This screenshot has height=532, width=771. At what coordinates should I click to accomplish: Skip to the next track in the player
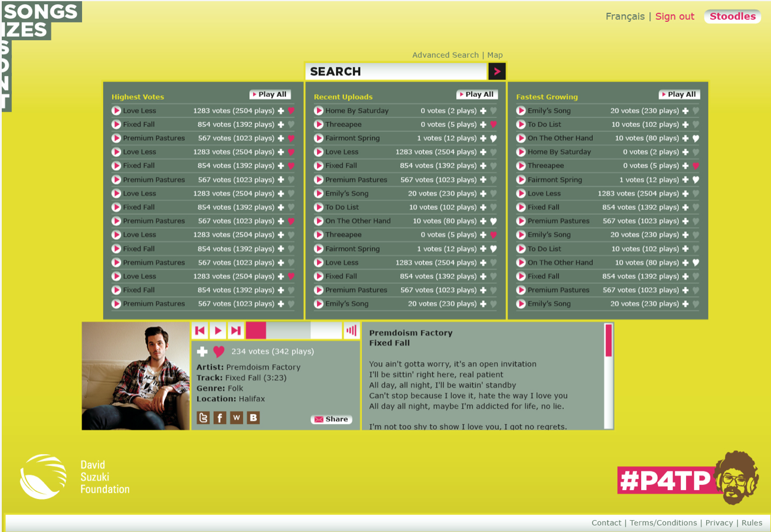point(236,330)
